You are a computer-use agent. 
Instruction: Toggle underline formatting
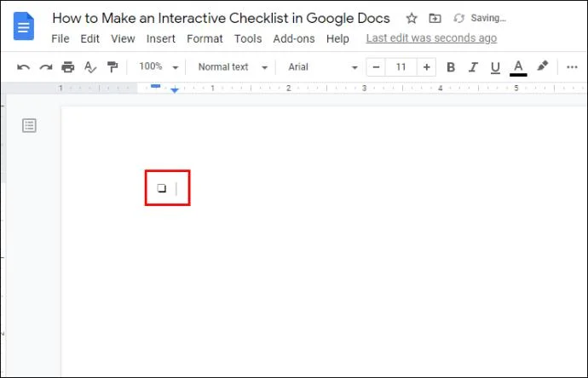tap(495, 67)
